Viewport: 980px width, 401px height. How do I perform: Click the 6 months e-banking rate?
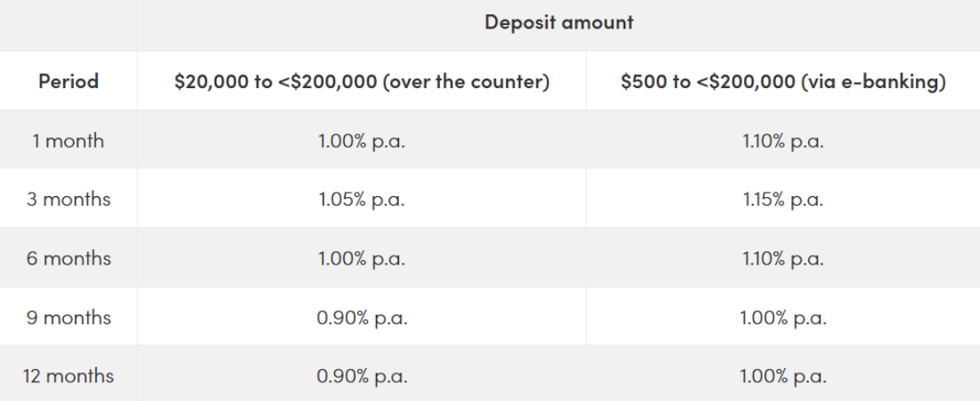pos(780,258)
